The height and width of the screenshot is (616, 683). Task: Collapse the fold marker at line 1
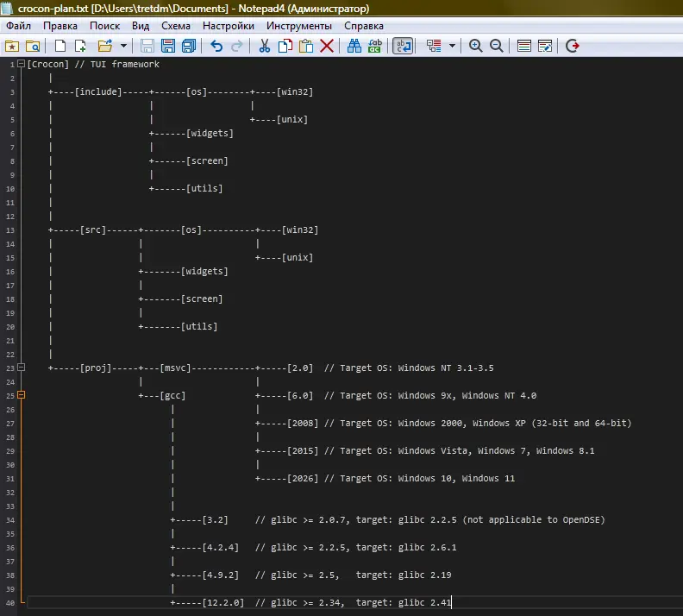coord(21,64)
